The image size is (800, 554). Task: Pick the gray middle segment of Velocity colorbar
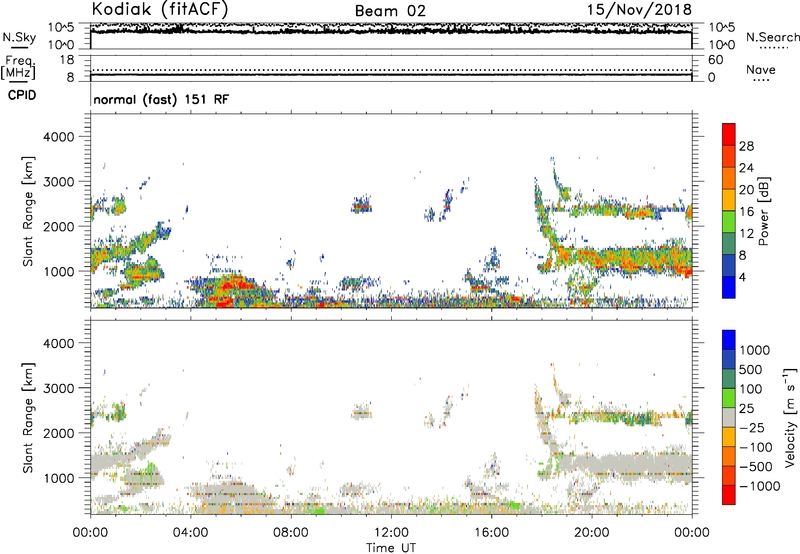[729, 417]
